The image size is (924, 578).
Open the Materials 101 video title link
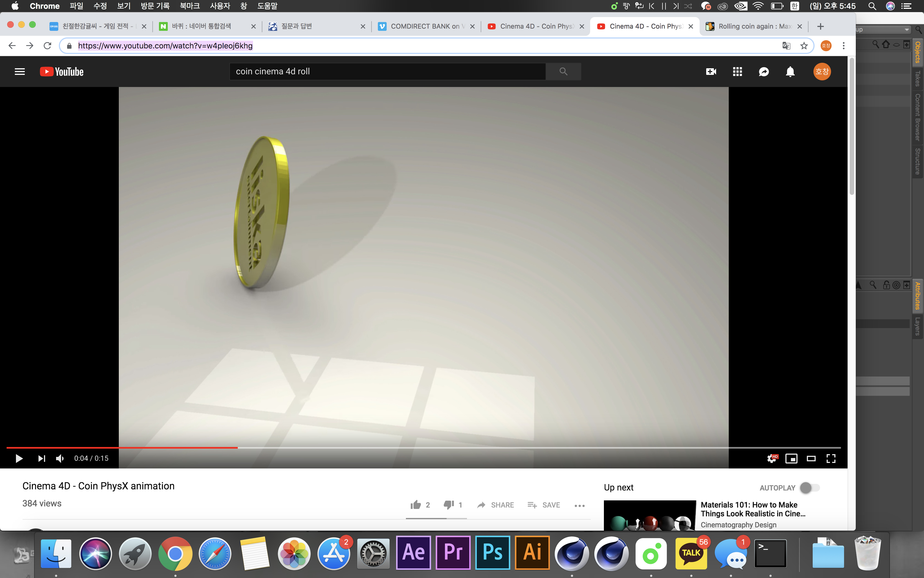tap(753, 509)
